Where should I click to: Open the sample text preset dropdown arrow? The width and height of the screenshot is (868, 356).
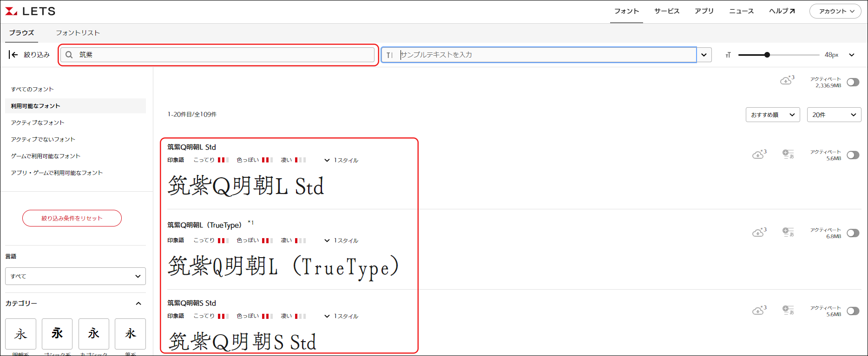704,55
